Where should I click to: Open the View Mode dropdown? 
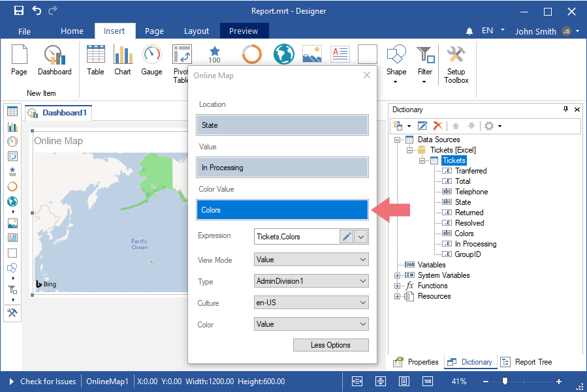(311, 260)
